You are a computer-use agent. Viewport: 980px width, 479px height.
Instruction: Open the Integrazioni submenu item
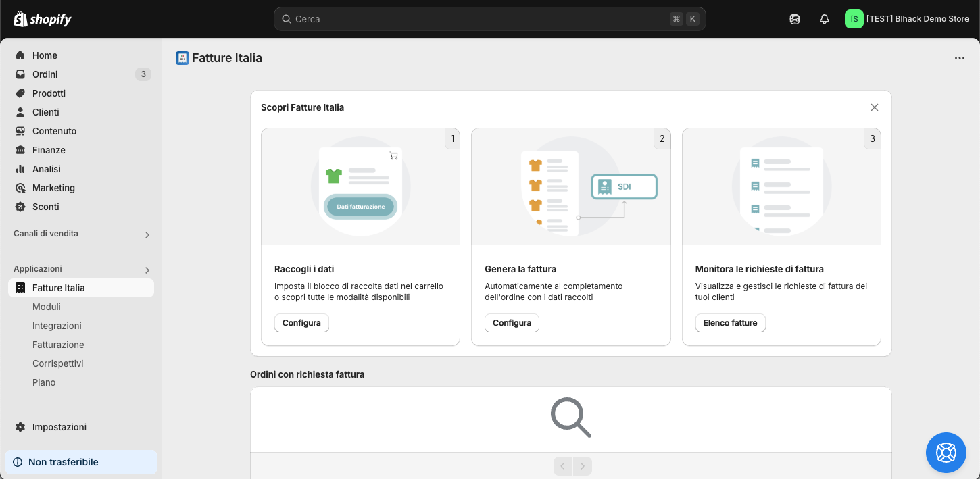(57, 326)
